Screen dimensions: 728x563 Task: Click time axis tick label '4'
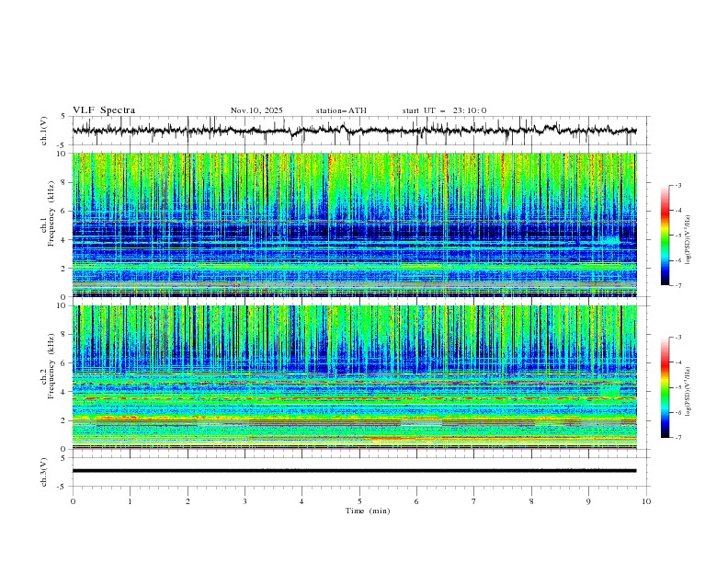tap(301, 501)
